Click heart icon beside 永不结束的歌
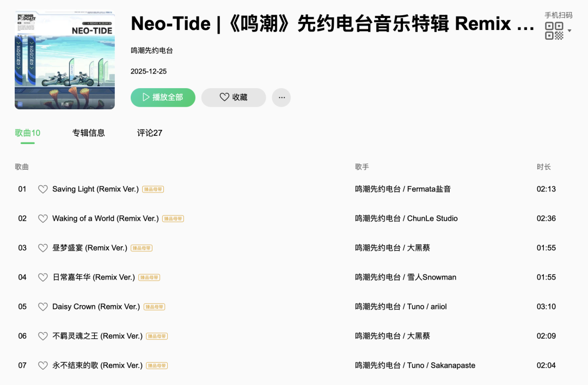Image resolution: width=588 pixels, height=385 pixels. pos(42,365)
